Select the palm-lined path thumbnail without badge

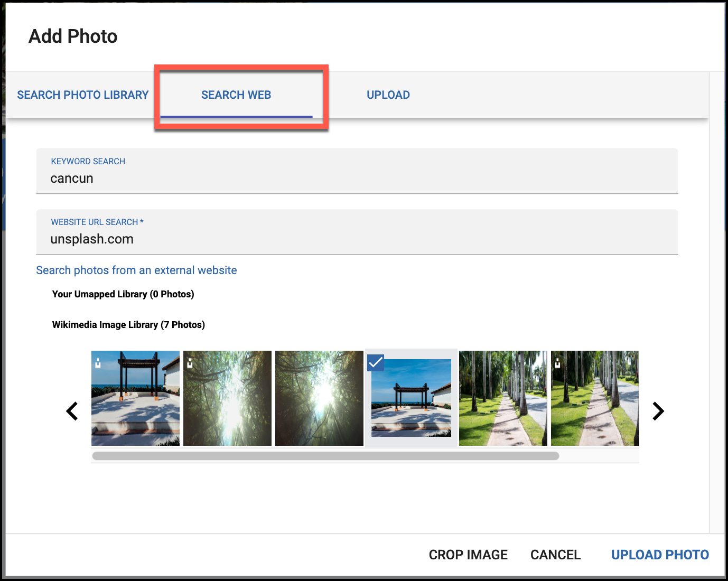pyautogui.click(x=503, y=398)
